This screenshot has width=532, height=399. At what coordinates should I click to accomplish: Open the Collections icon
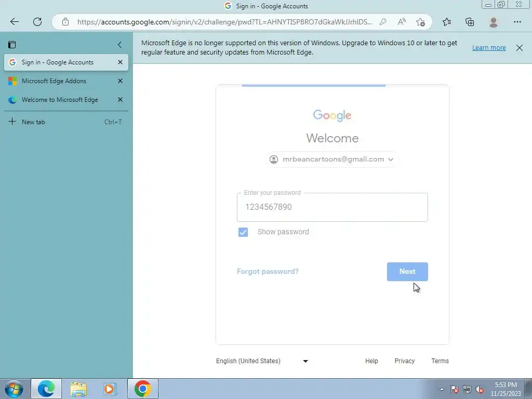(x=470, y=22)
